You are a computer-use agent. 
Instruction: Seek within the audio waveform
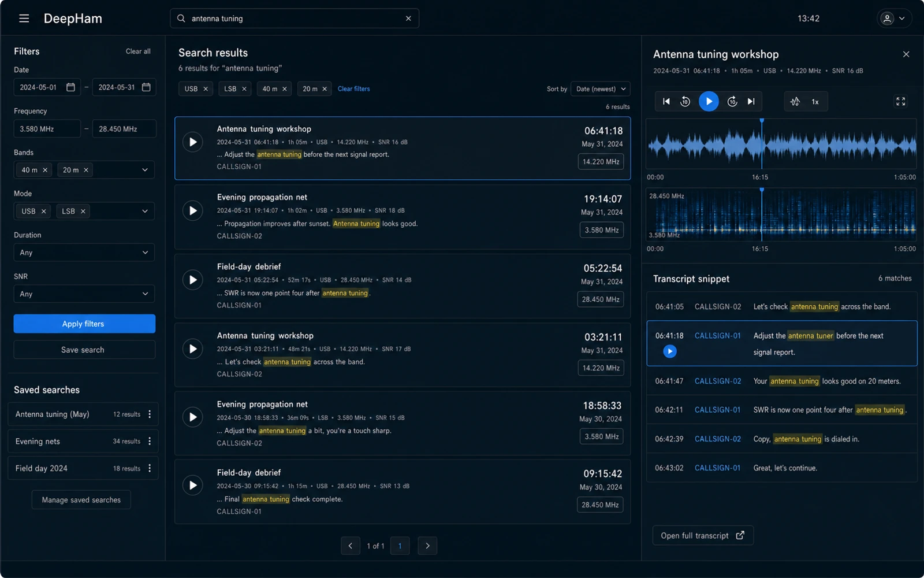pyautogui.click(x=781, y=145)
